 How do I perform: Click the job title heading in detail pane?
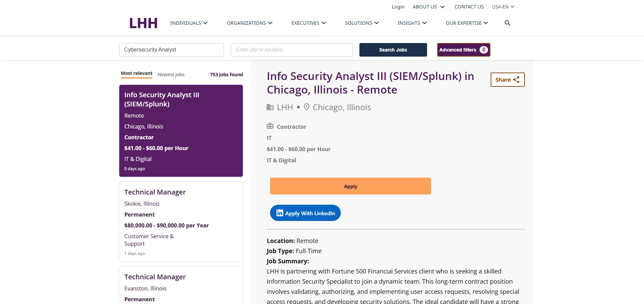tap(371, 83)
